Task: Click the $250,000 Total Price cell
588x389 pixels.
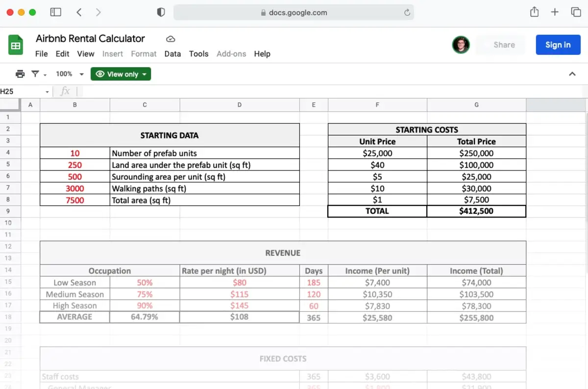Action: point(476,153)
